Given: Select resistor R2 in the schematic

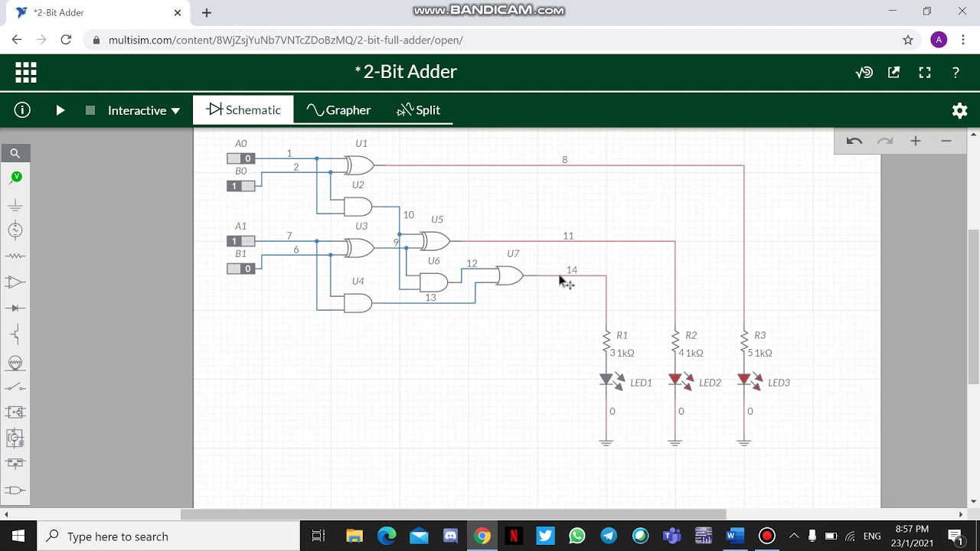Looking at the screenshot, I should click(675, 340).
